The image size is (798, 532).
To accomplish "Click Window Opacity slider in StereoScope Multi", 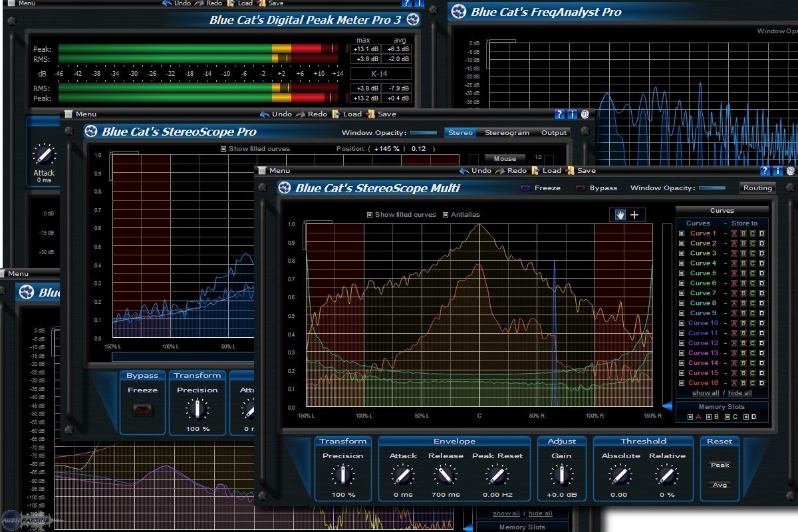I will (x=712, y=188).
